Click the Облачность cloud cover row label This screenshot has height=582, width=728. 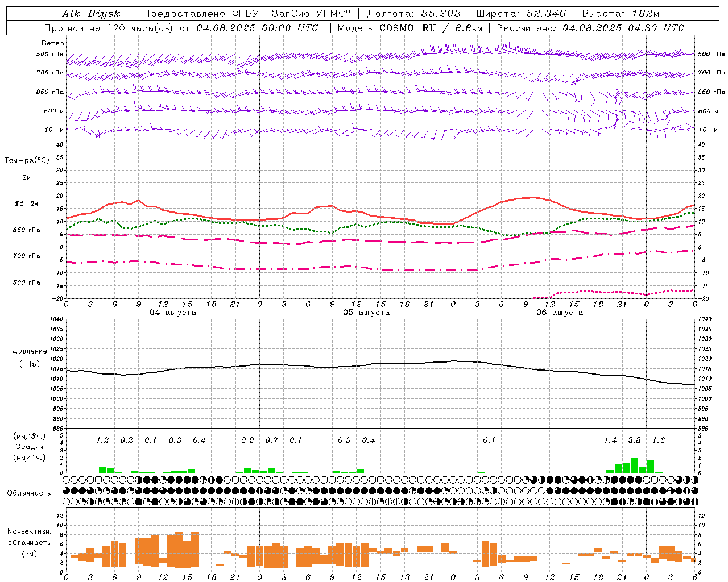[29, 493]
